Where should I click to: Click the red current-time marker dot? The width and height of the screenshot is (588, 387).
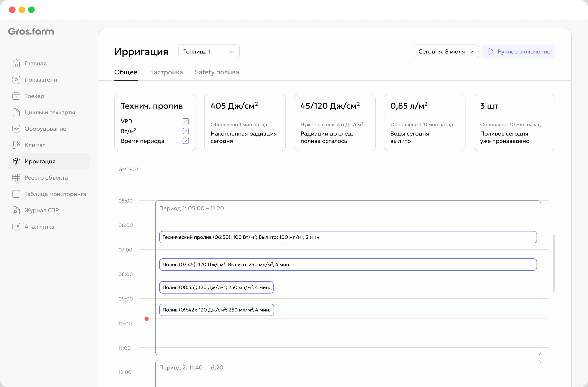(x=147, y=319)
